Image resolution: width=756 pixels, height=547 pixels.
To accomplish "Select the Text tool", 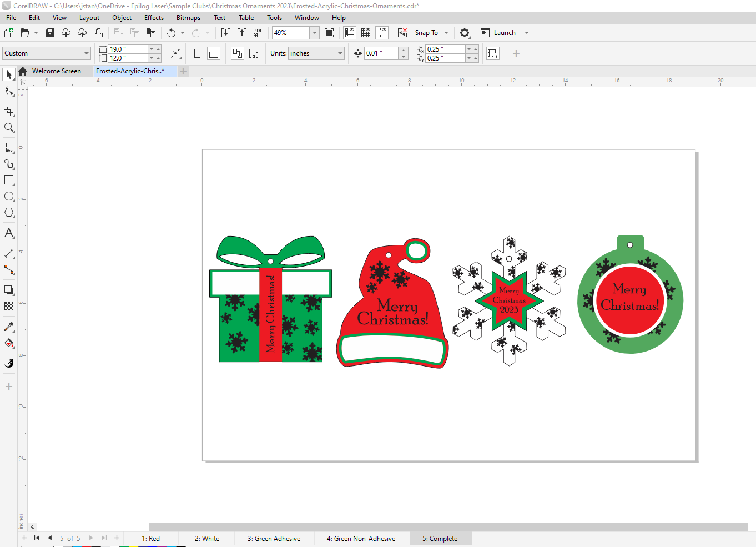I will pos(9,233).
